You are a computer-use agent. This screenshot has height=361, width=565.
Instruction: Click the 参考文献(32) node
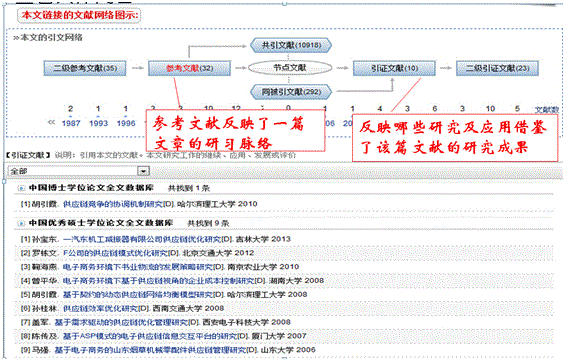click(190, 68)
